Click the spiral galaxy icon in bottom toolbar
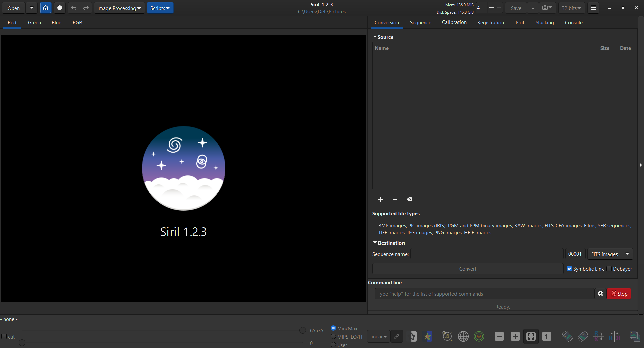 (x=447, y=336)
